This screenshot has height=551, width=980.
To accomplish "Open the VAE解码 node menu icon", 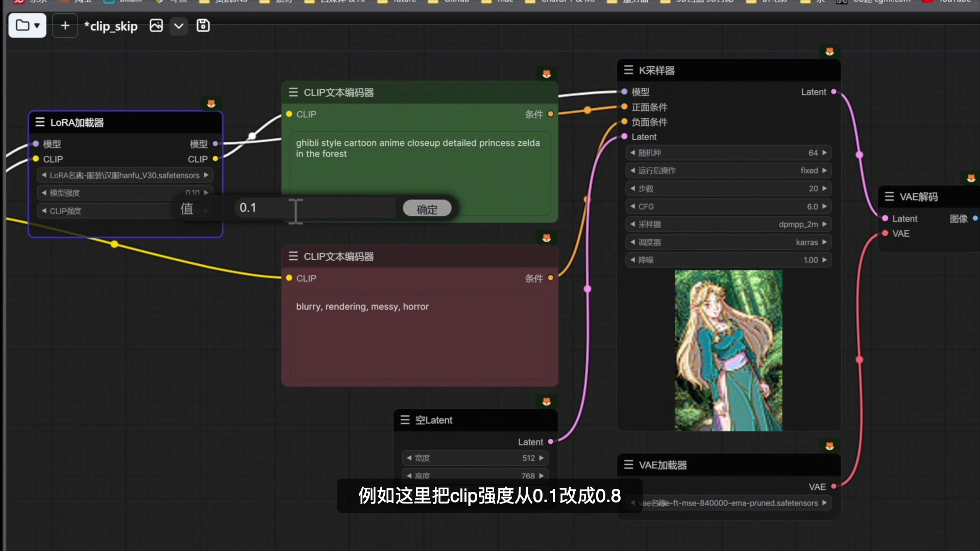I will point(889,196).
